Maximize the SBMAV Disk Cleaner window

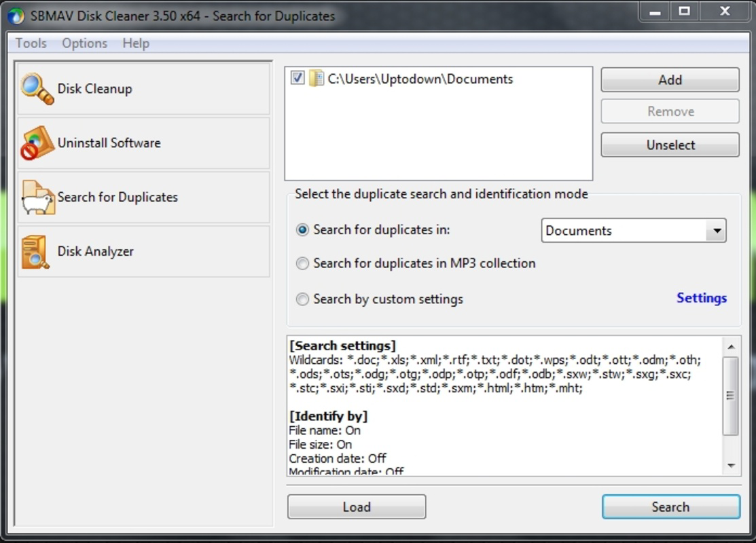point(684,12)
